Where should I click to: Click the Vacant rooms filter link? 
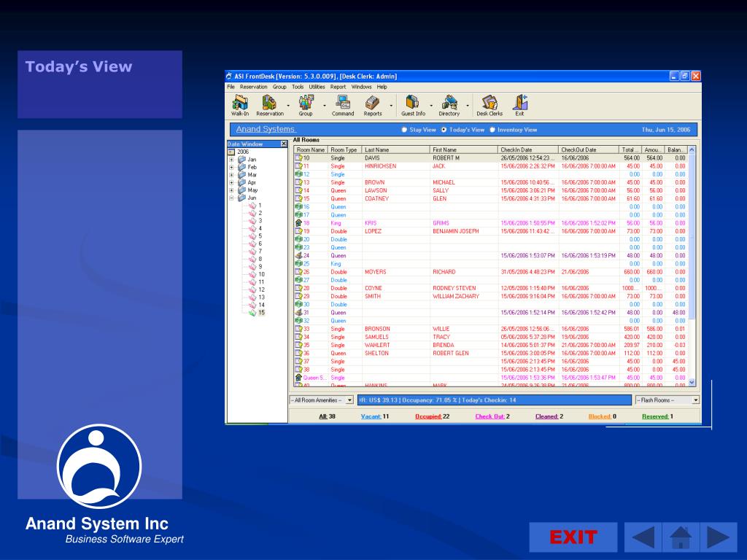tap(375, 416)
